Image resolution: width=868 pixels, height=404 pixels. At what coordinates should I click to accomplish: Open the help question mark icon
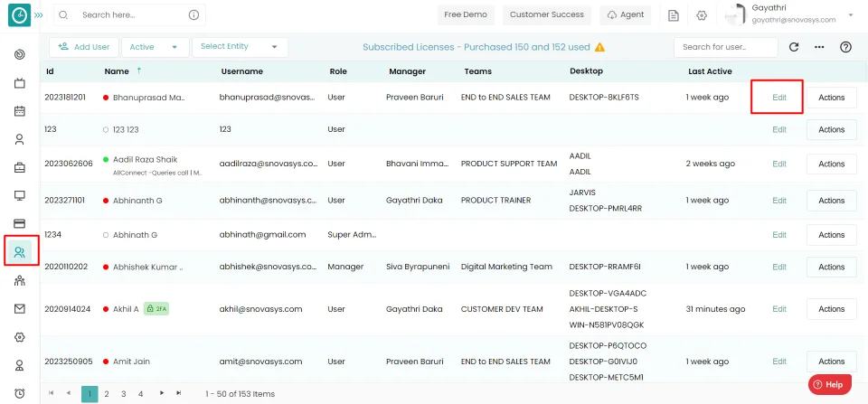click(x=845, y=47)
